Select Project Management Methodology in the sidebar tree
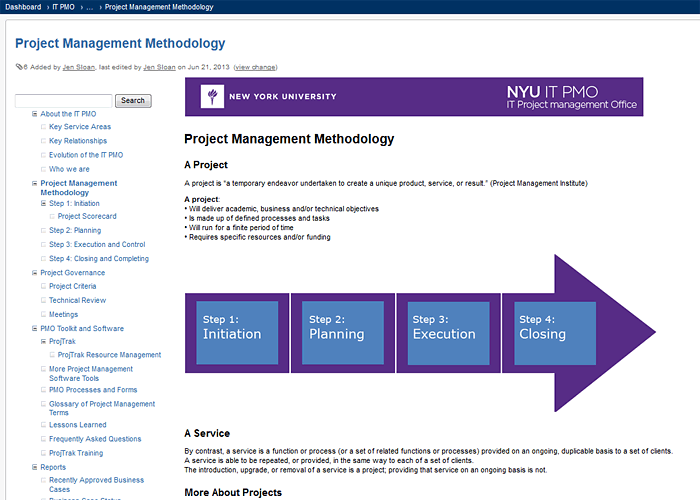 (x=79, y=188)
